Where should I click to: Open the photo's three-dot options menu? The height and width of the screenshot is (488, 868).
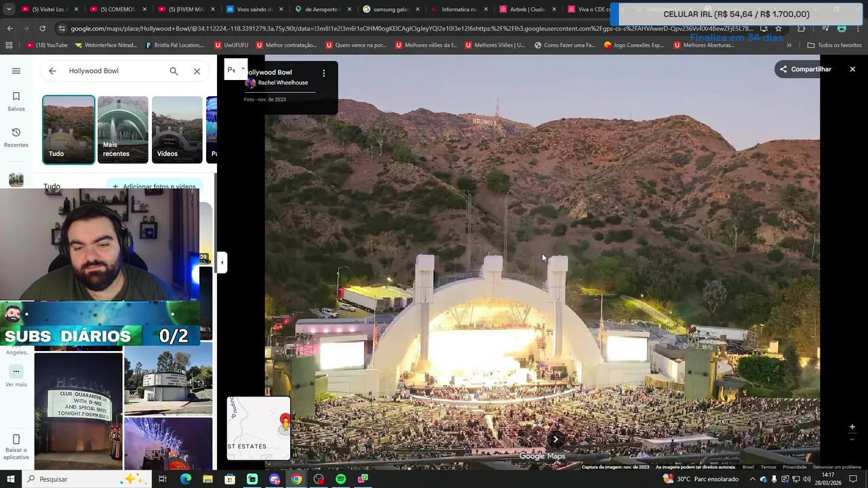[x=323, y=73]
